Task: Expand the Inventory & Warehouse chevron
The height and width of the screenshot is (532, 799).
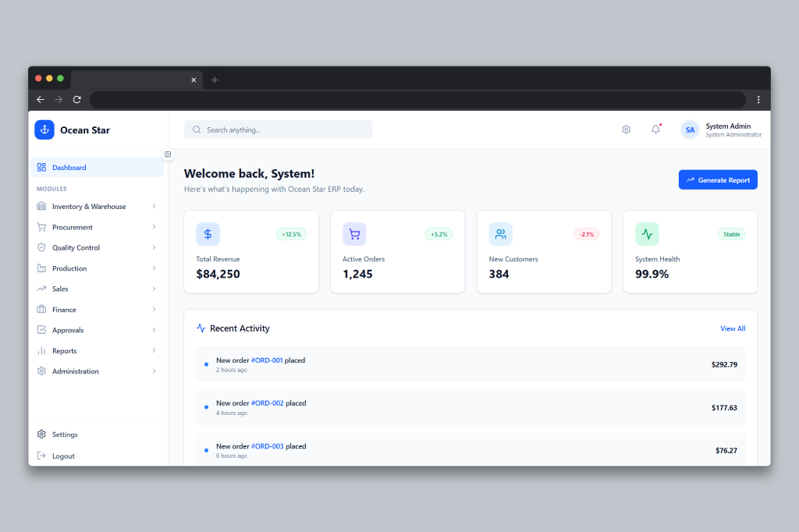Action: 154,207
